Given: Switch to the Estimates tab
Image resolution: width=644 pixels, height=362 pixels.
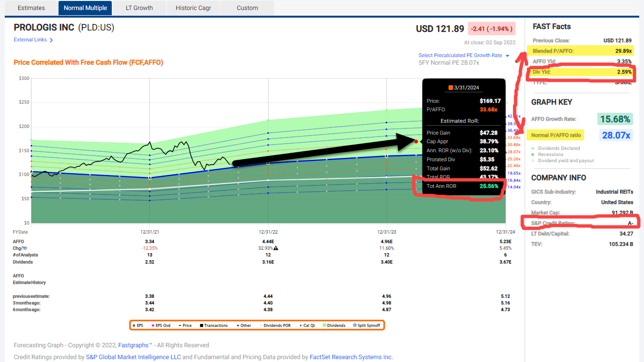Looking at the screenshot, I should 31,8.
